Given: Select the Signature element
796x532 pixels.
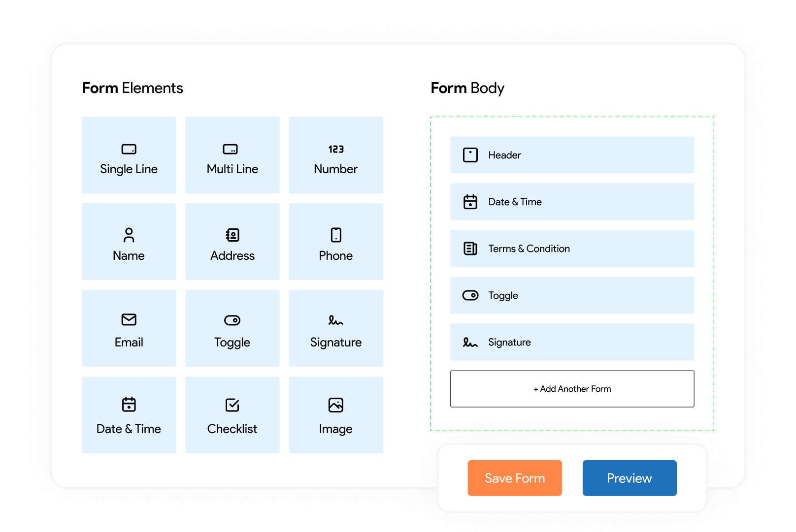Looking at the screenshot, I should 335,328.
